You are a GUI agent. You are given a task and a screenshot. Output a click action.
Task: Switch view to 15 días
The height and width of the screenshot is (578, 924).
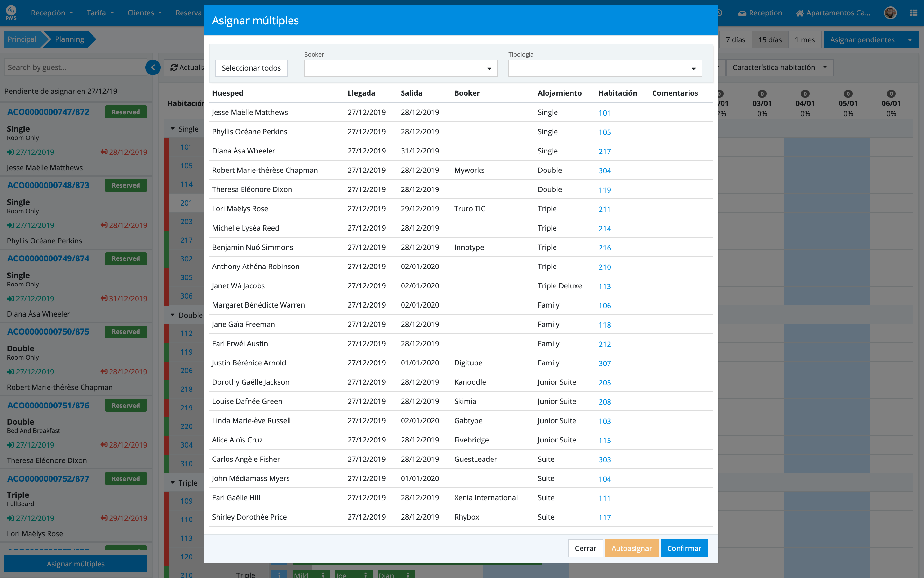click(x=769, y=40)
